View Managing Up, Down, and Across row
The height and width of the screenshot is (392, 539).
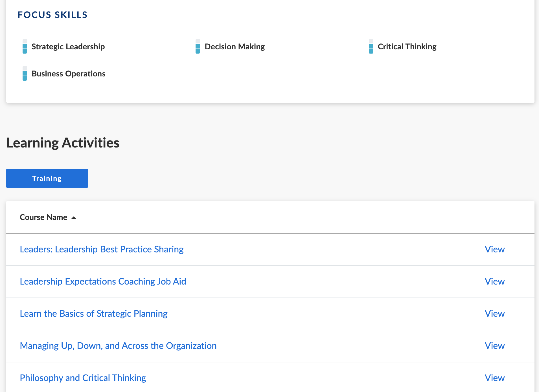495,346
